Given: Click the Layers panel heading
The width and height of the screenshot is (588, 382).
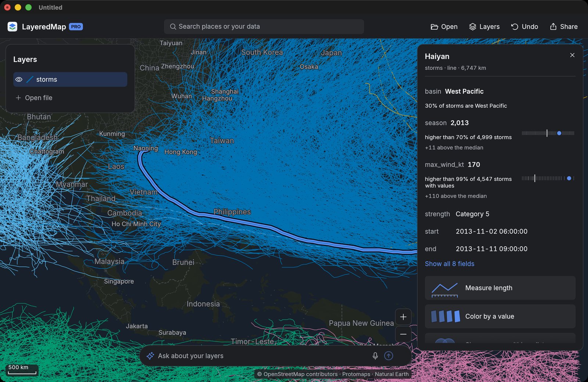Looking at the screenshot, I should 25,60.
